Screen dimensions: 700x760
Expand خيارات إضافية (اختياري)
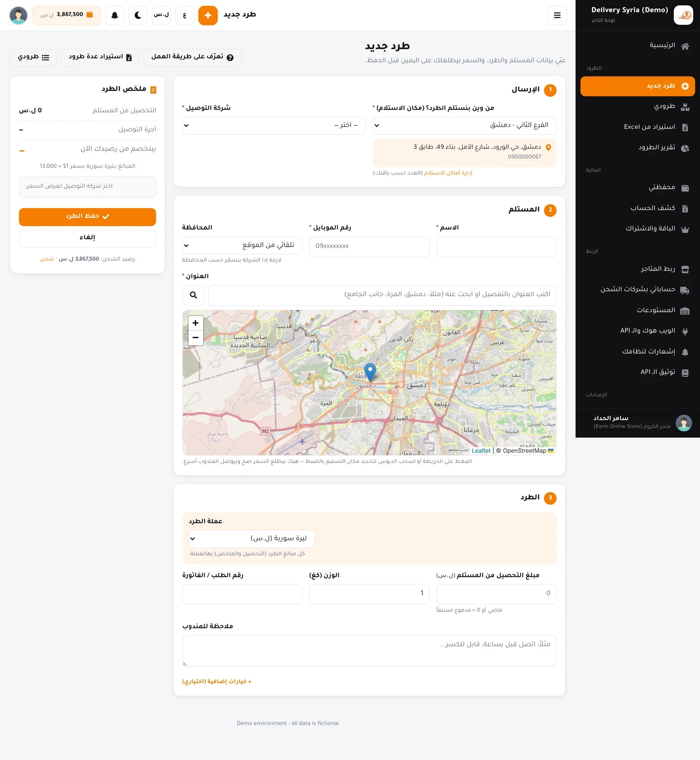click(x=217, y=682)
